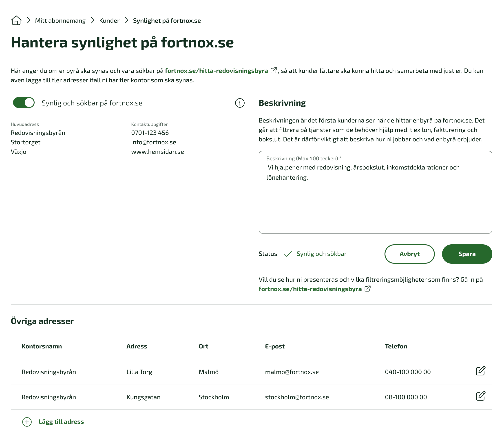Open external link icon in intro text
The height and width of the screenshot is (437, 504).
coord(274,71)
